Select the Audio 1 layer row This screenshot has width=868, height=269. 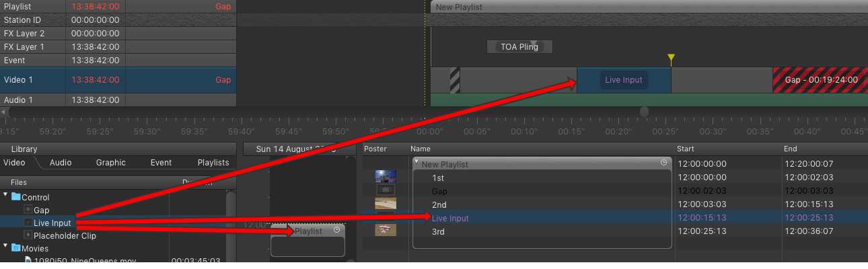click(x=118, y=100)
